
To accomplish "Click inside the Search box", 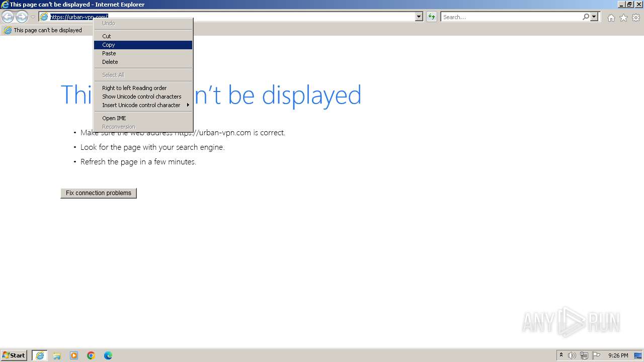I will click(x=511, y=17).
